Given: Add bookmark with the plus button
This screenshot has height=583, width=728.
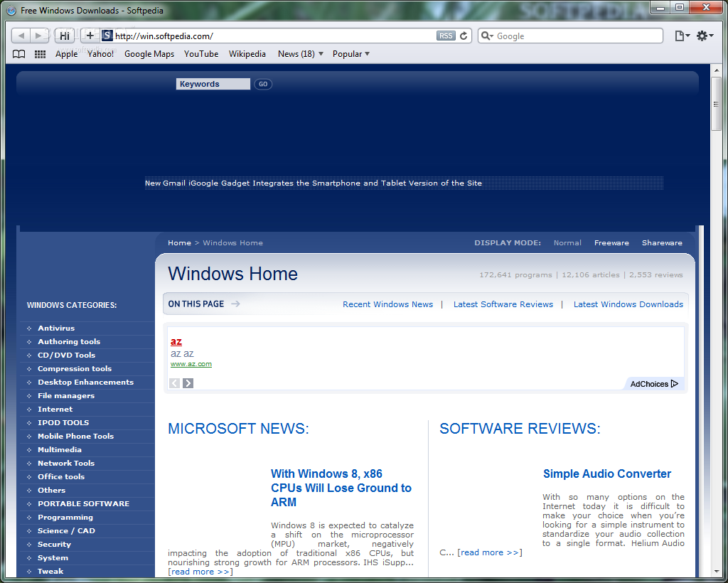Looking at the screenshot, I should point(90,36).
